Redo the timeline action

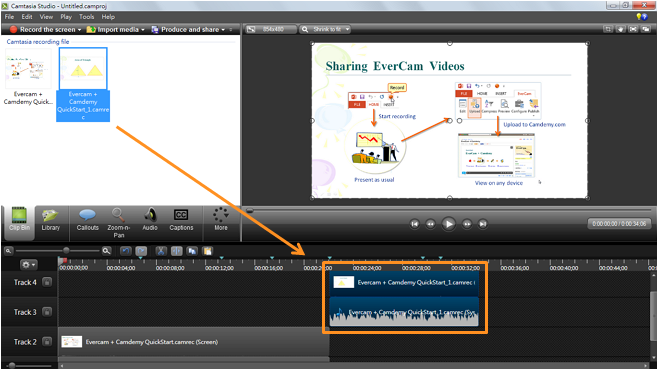coord(141,251)
